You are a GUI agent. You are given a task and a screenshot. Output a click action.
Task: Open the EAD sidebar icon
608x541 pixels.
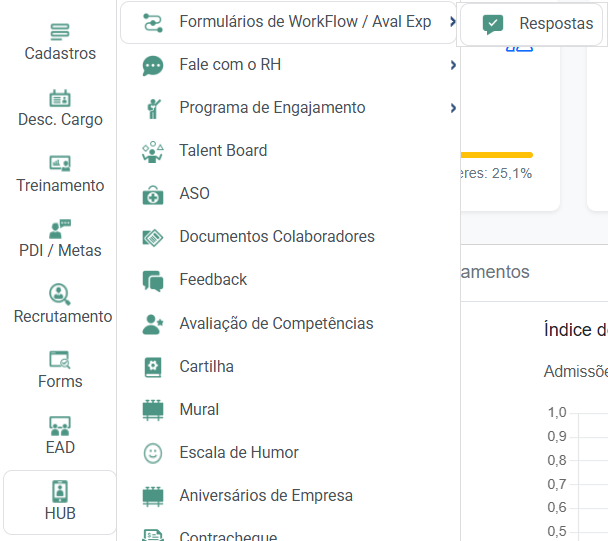(60, 426)
